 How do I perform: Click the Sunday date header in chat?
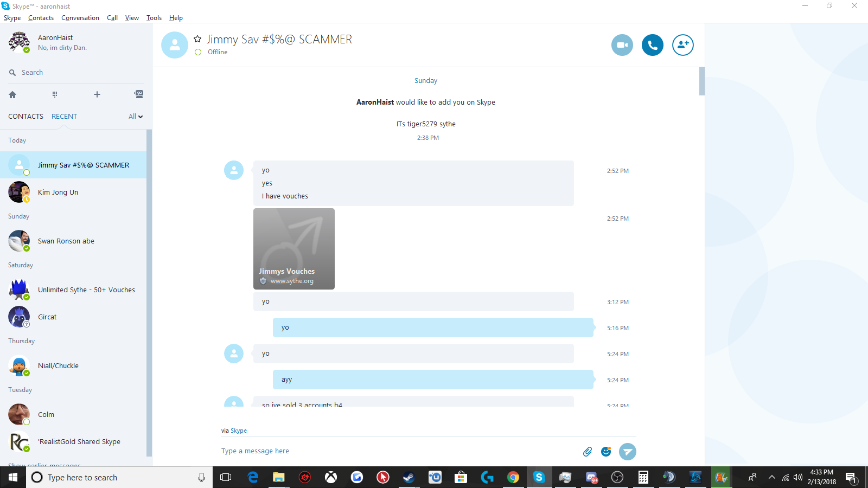coord(426,81)
